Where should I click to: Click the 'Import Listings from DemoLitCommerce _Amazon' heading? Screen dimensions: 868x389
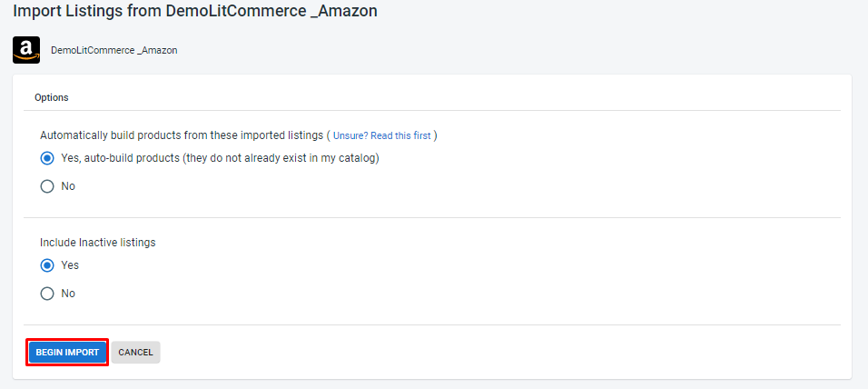click(195, 11)
